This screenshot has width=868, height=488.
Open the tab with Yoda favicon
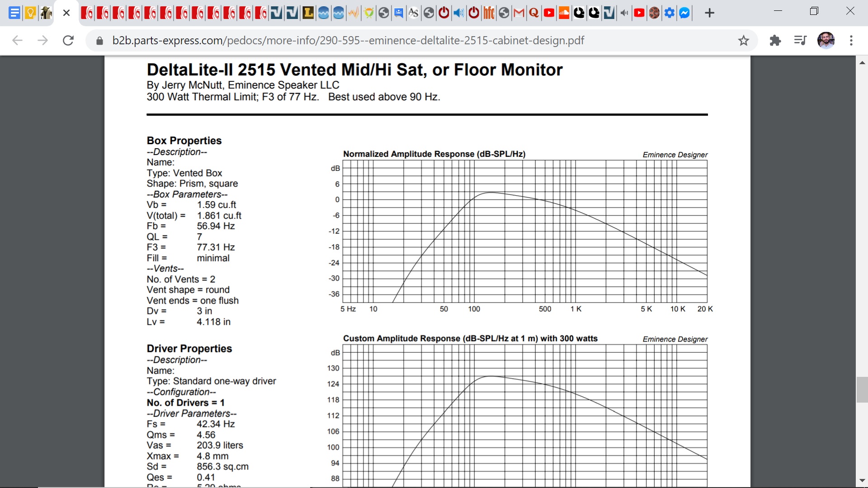click(46, 13)
